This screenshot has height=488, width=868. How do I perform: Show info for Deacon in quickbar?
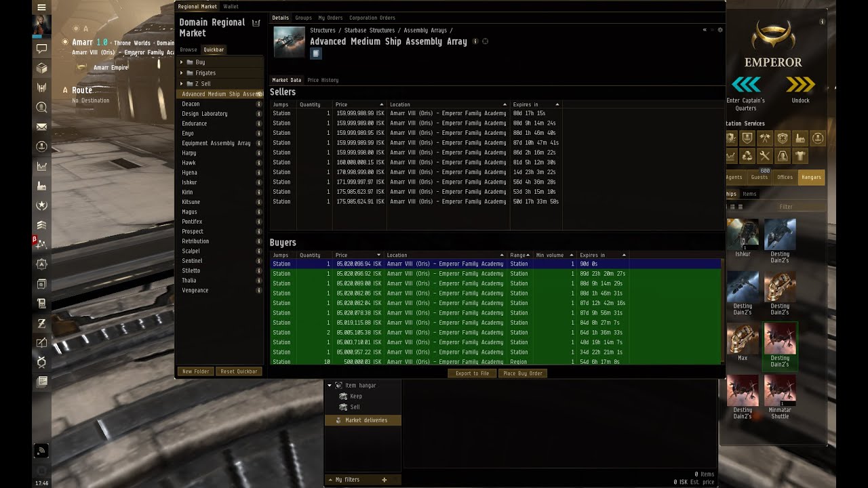click(x=259, y=104)
